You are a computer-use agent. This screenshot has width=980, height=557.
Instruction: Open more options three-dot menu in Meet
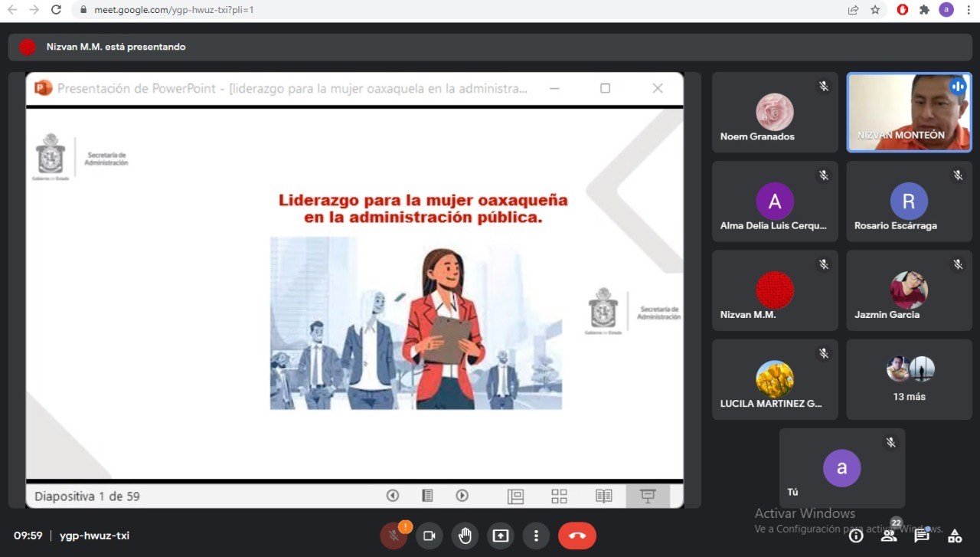pos(536,536)
